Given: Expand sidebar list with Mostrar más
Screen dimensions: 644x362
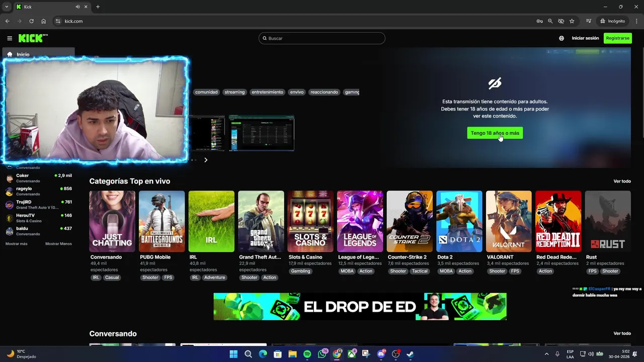Looking at the screenshot, I should 17,244.
